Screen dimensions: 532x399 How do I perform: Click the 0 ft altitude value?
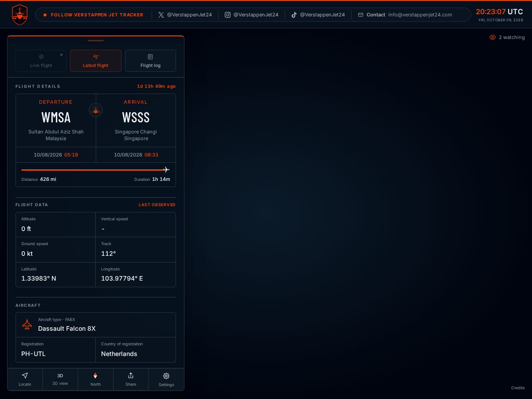(26, 229)
